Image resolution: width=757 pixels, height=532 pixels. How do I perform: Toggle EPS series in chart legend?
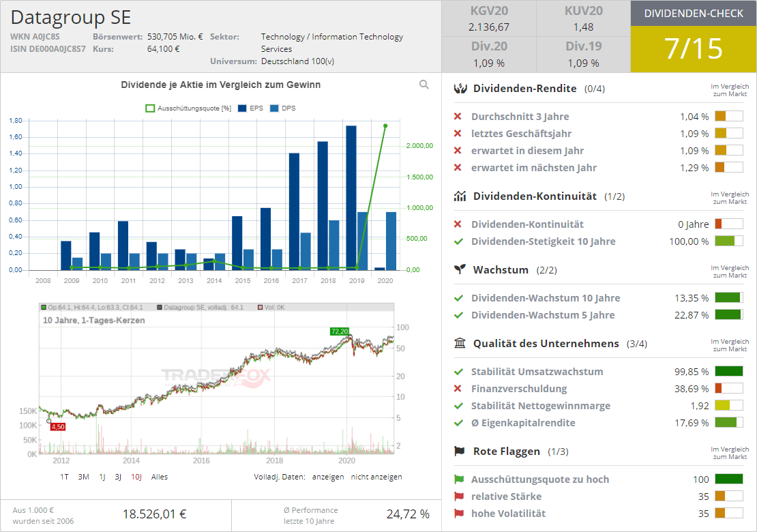coord(250,108)
